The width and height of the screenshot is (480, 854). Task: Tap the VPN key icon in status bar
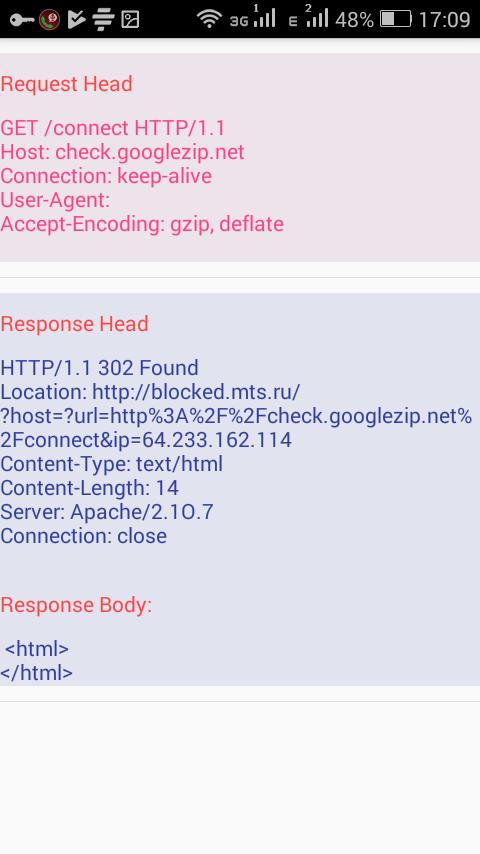(21, 20)
